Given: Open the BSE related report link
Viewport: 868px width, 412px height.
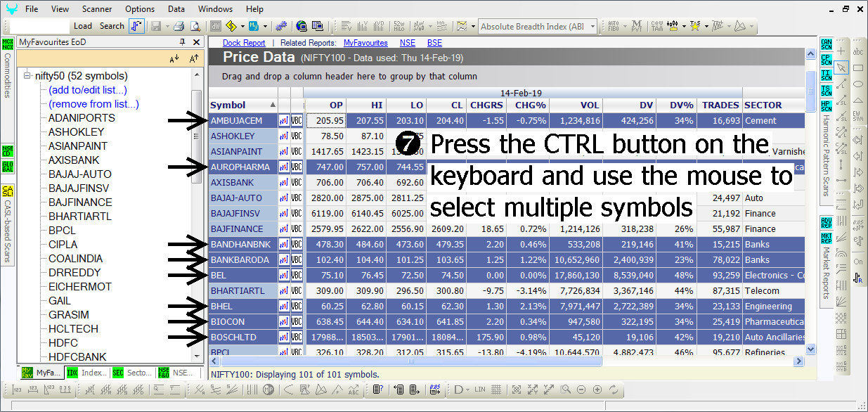Looking at the screenshot, I should [434, 43].
